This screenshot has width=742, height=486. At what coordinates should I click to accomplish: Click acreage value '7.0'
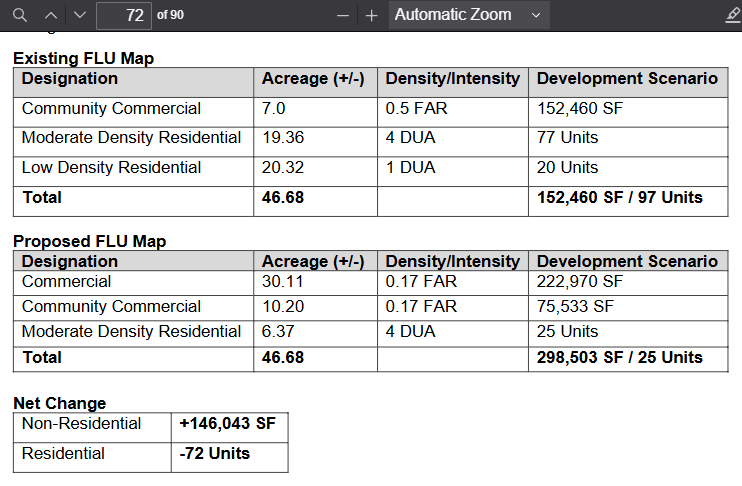tap(274, 108)
